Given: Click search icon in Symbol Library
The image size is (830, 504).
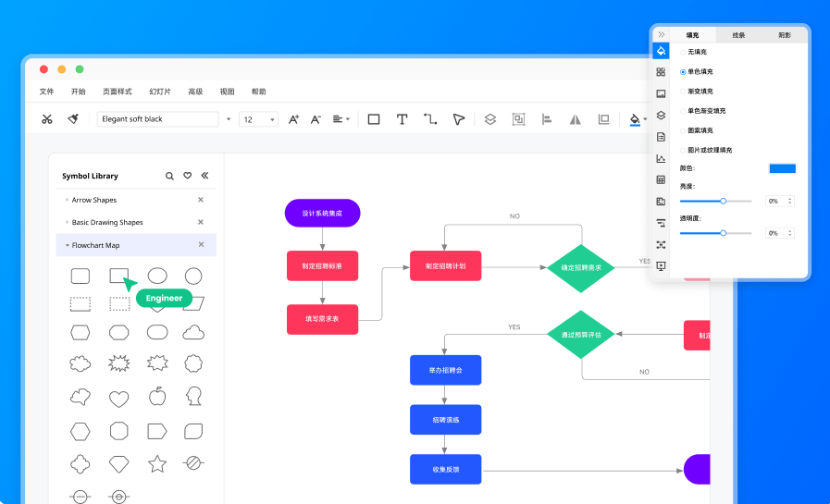Looking at the screenshot, I should (x=169, y=176).
